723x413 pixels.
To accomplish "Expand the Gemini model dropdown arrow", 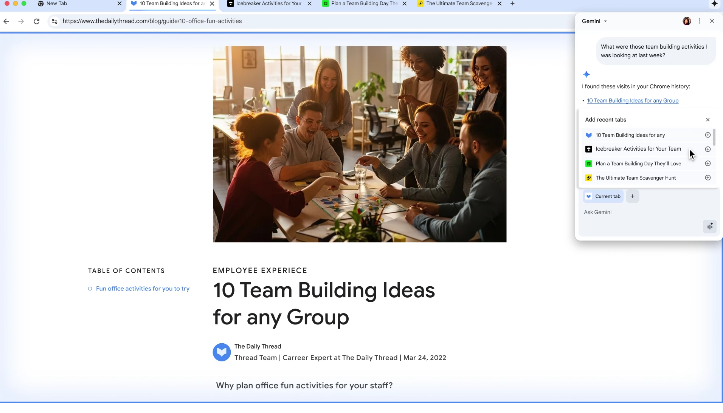I will [606, 21].
